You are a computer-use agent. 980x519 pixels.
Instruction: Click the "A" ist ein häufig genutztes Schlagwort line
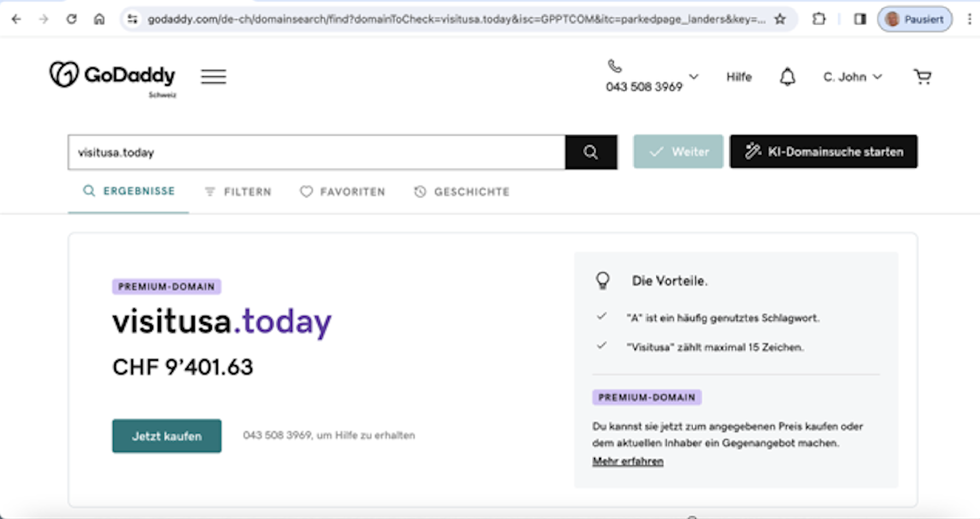click(723, 318)
